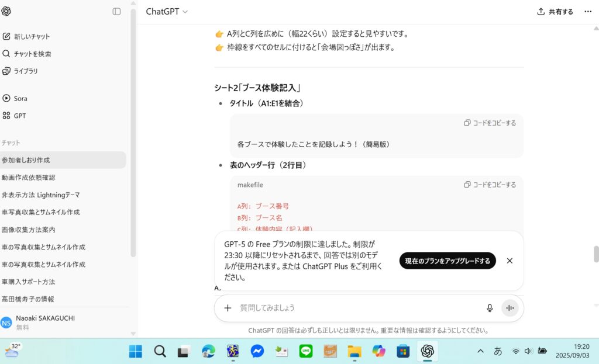Viewport: 599px width, 364px height.
Task: Click the plus attach icon in the input
Action: click(228, 308)
